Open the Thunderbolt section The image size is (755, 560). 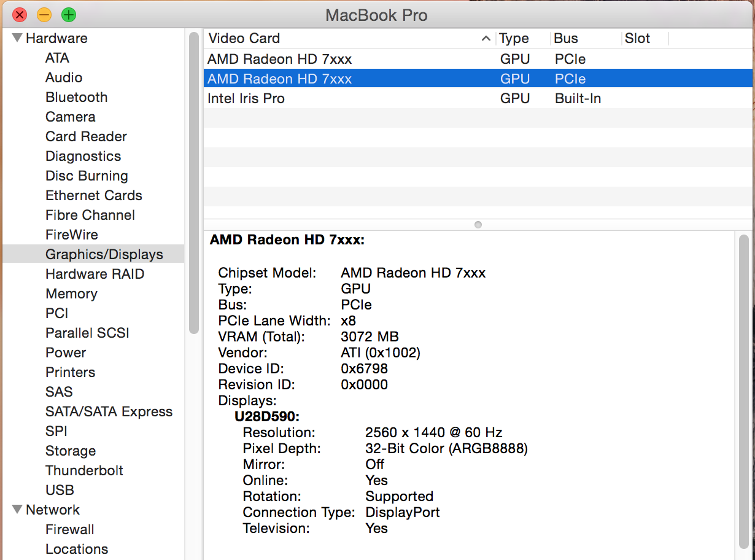84,471
